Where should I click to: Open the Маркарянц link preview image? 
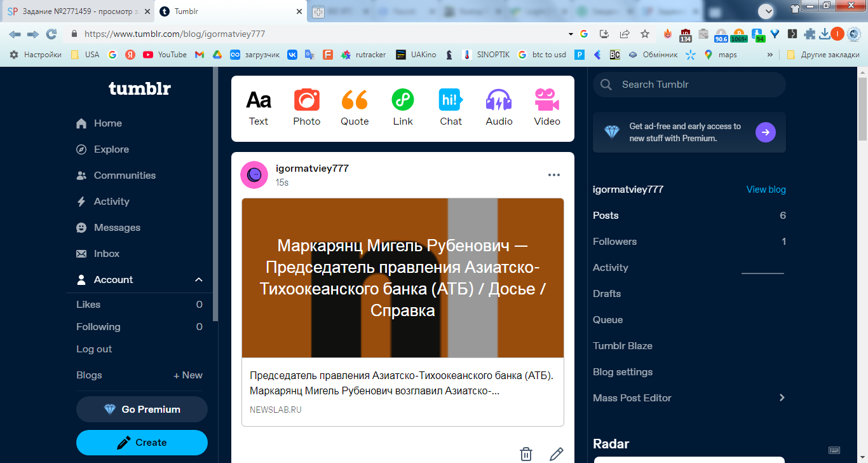coord(403,278)
